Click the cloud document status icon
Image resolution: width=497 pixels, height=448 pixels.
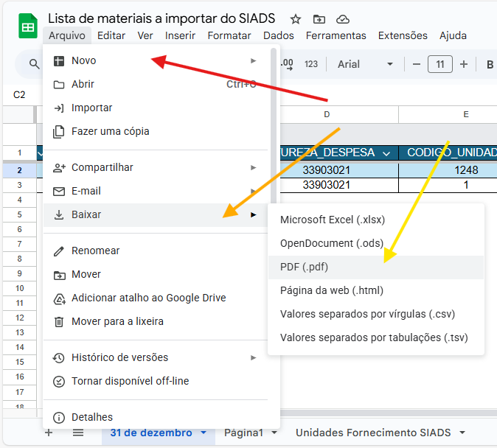[x=342, y=19]
